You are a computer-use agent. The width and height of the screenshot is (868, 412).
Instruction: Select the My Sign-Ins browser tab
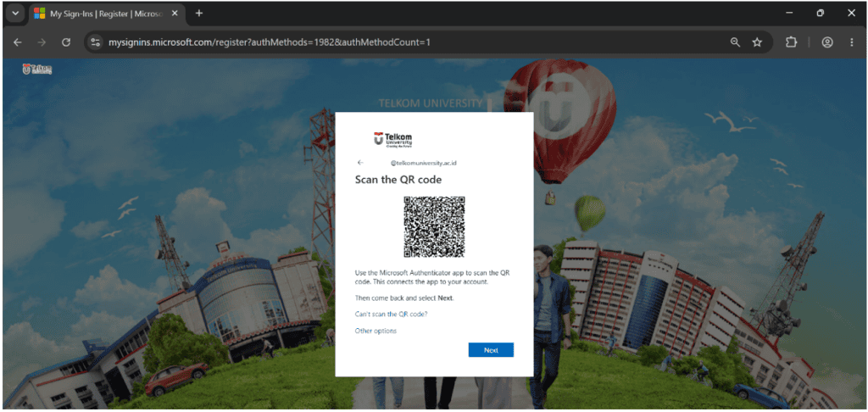click(106, 14)
